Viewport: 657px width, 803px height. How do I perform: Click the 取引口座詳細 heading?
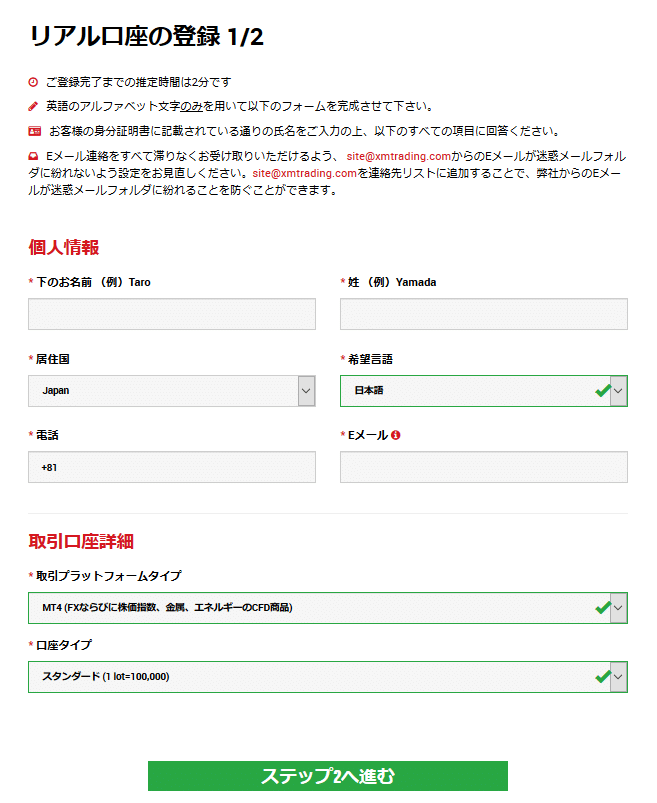coord(81,541)
